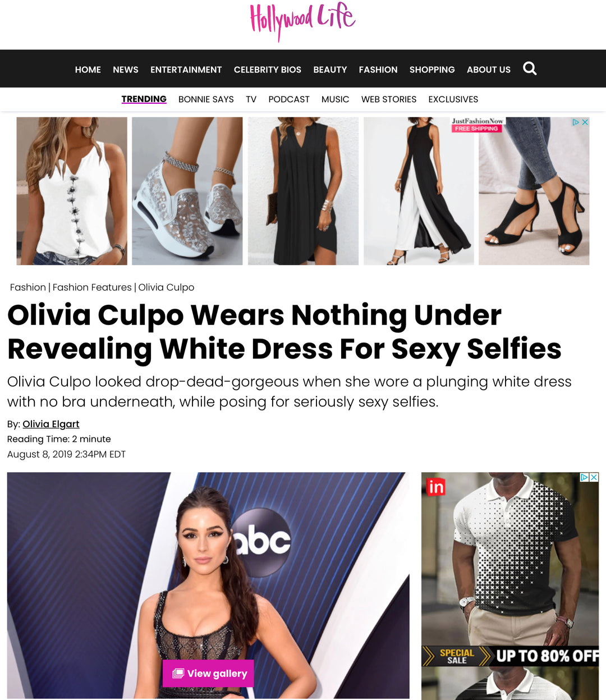
Task: Click the black heeled sandals ad image
Action: click(534, 191)
